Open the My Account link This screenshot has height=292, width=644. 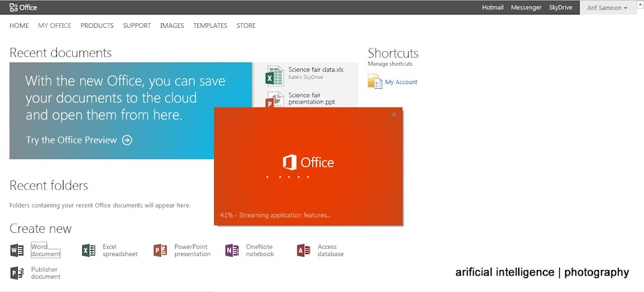402,82
